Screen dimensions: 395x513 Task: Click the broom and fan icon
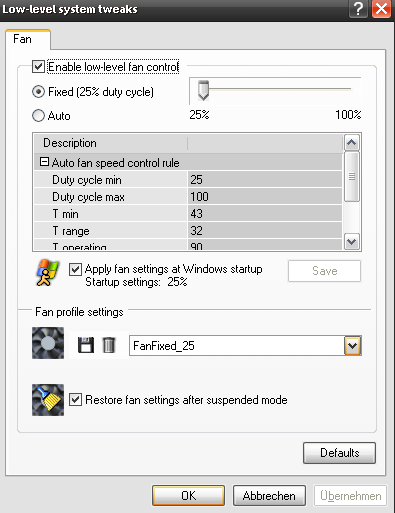[48, 400]
